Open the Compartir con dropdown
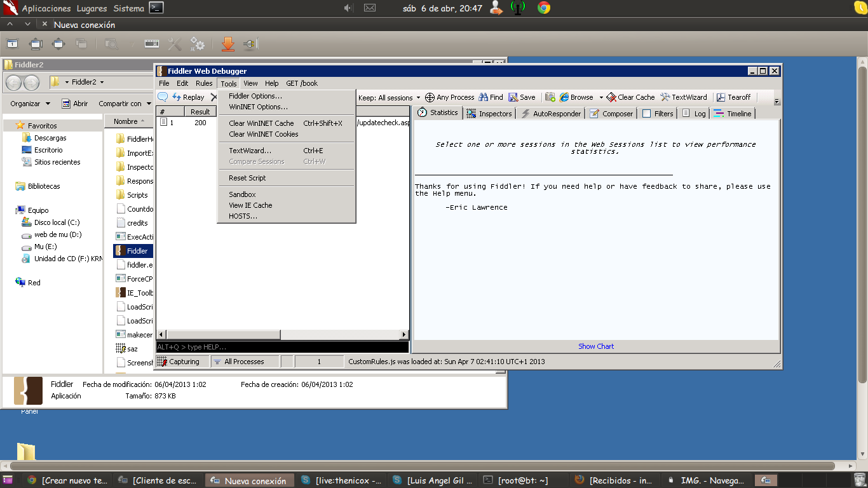Image resolution: width=868 pixels, height=488 pixels. [125, 104]
